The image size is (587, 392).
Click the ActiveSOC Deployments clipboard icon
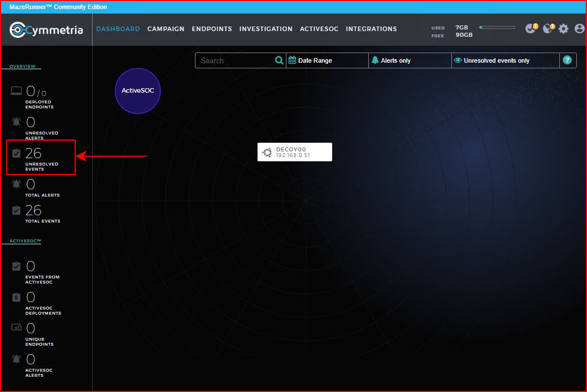click(x=16, y=297)
